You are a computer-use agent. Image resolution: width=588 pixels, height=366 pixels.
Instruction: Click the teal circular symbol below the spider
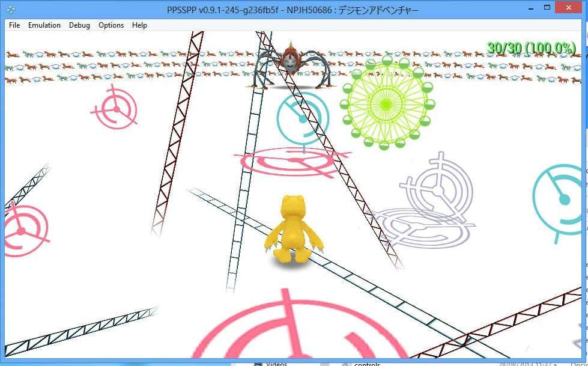tap(302, 118)
